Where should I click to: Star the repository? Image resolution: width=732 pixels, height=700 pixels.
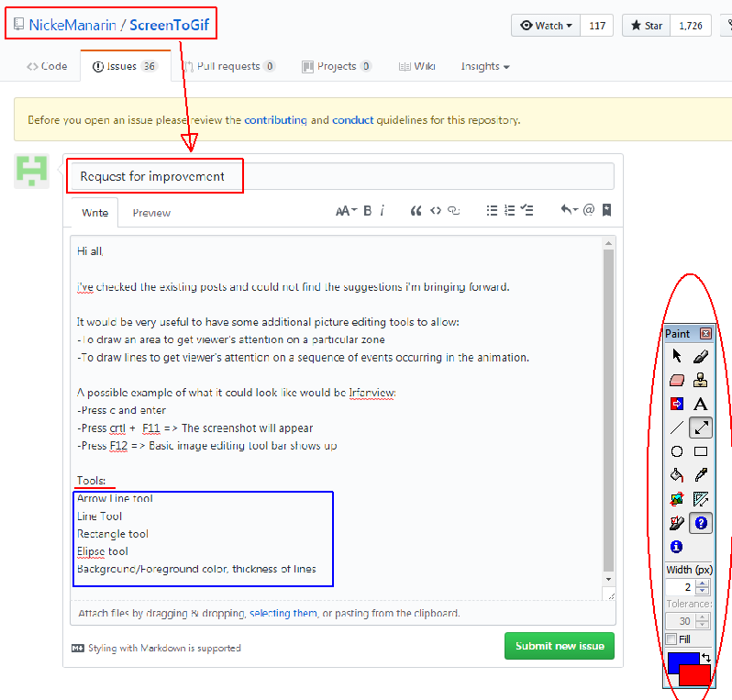coord(646,25)
